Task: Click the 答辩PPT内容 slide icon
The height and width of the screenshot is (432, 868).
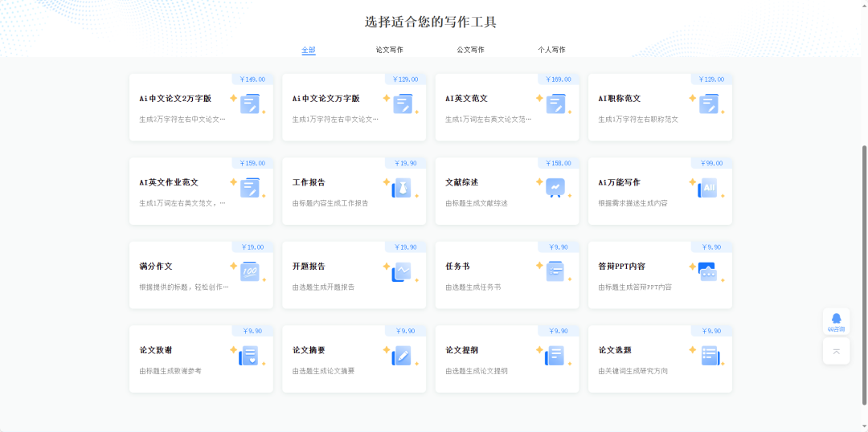Action: tap(709, 271)
